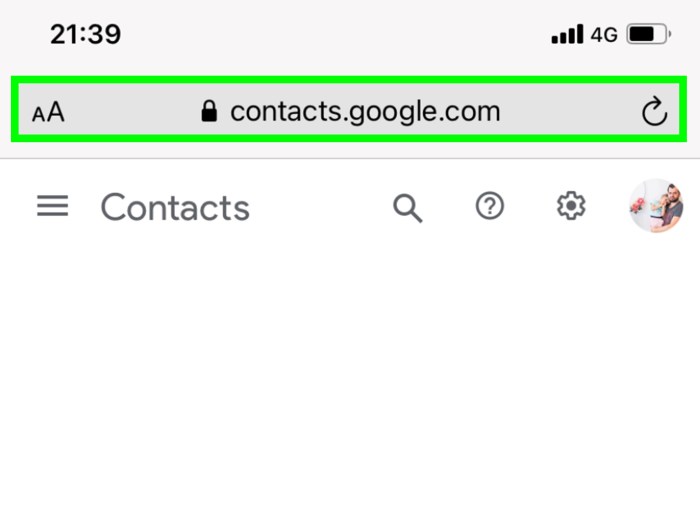
Task: Tap the gap below the address bar
Action: (350, 149)
